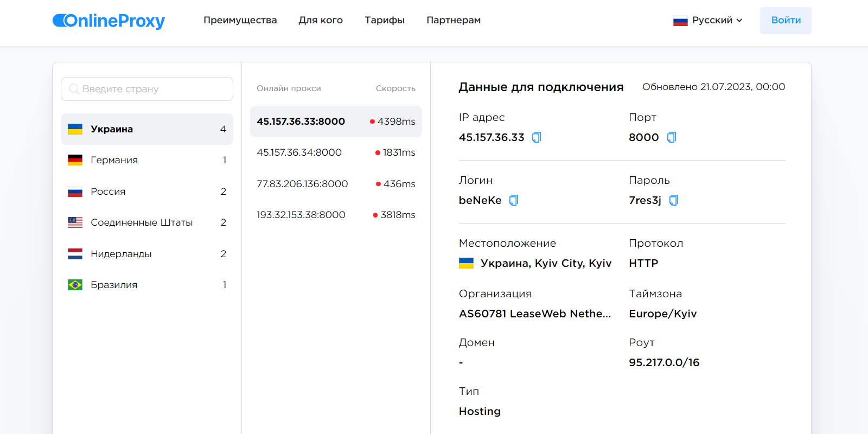Click the OnlineProxy logo
The image size is (868, 434).
[x=108, y=21]
